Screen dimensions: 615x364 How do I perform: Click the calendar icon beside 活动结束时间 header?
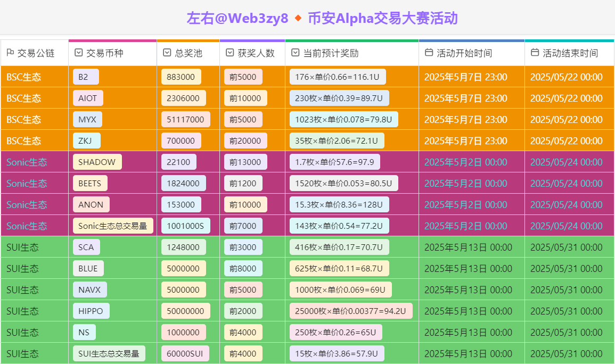tap(535, 53)
